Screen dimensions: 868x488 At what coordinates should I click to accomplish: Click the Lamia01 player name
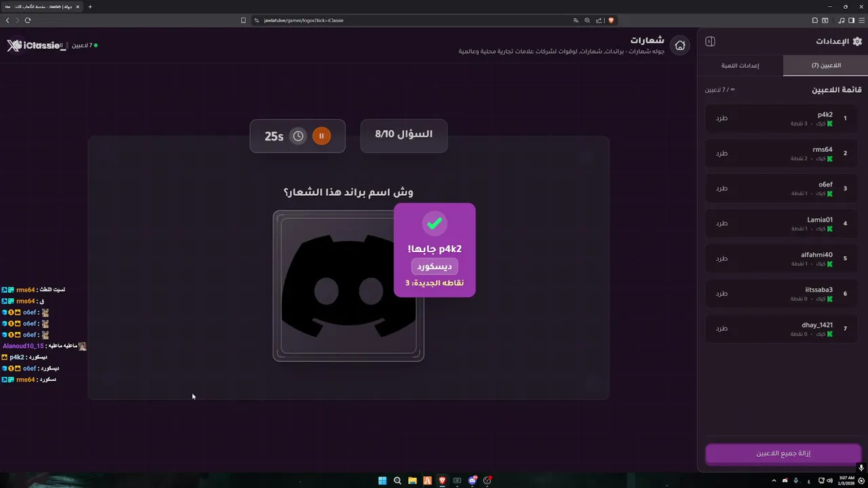coord(820,220)
